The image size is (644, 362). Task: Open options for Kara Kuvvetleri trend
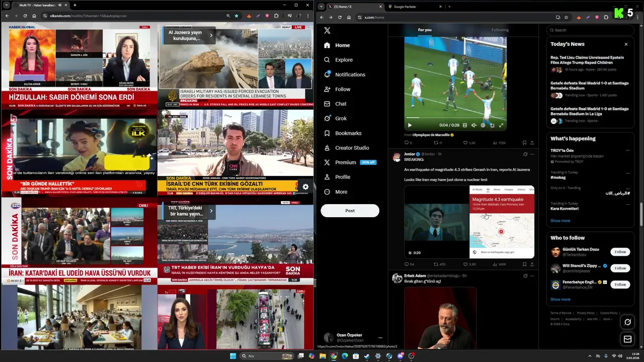(x=627, y=204)
